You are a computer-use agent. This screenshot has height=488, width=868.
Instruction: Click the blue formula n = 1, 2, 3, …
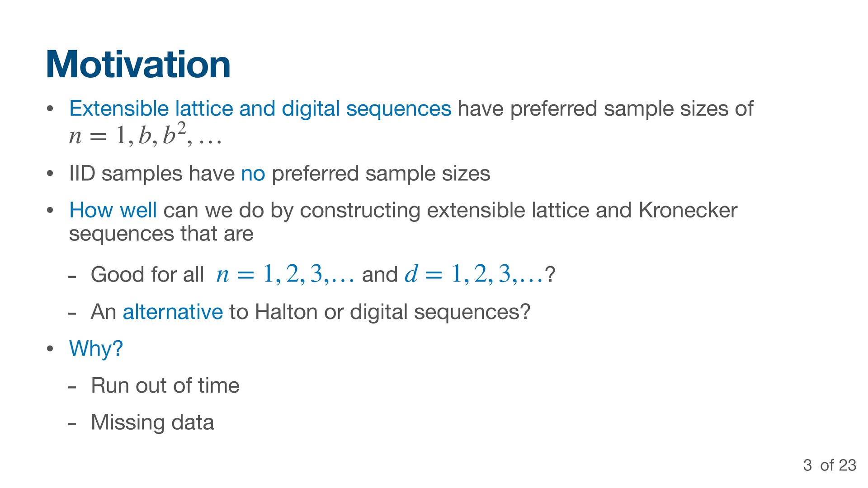[285, 274]
